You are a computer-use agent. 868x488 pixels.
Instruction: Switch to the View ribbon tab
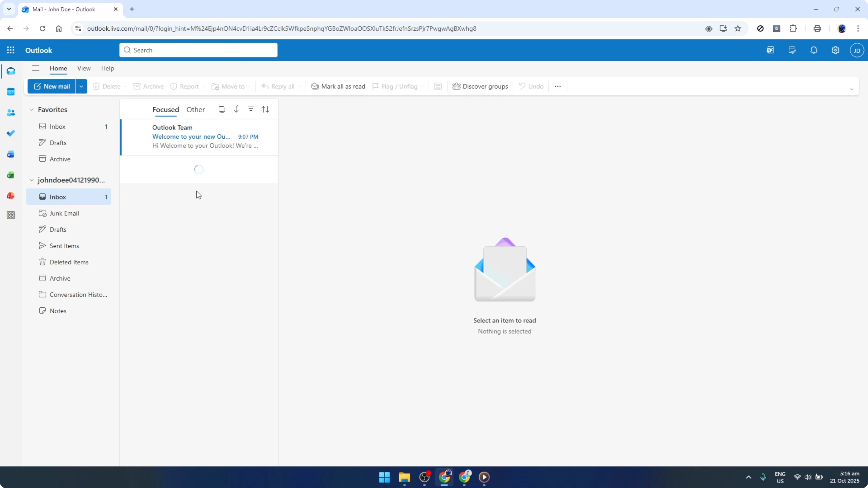84,68
